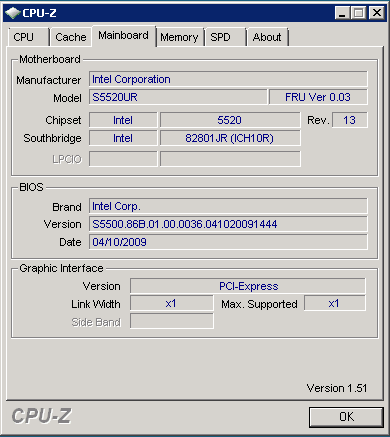
Task: Click the BIOS Date 04/10/2009 field
Action: tap(228, 242)
